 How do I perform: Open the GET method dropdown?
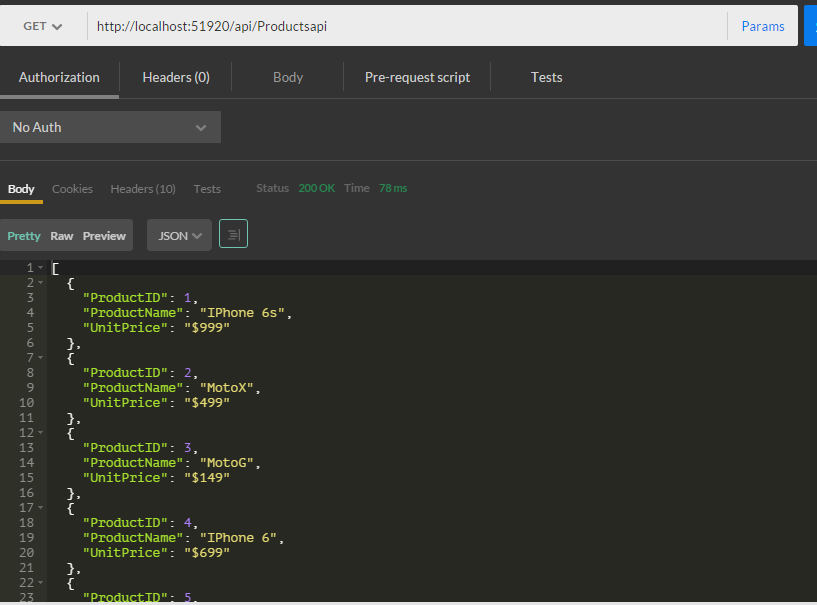(x=43, y=26)
